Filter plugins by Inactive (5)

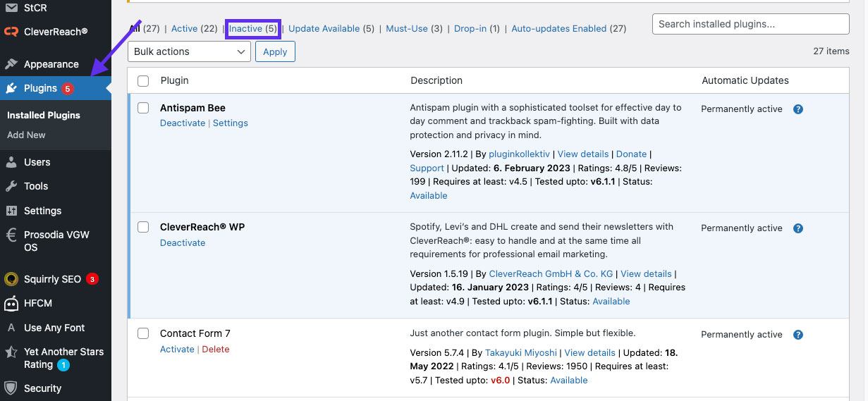click(252, 29)
